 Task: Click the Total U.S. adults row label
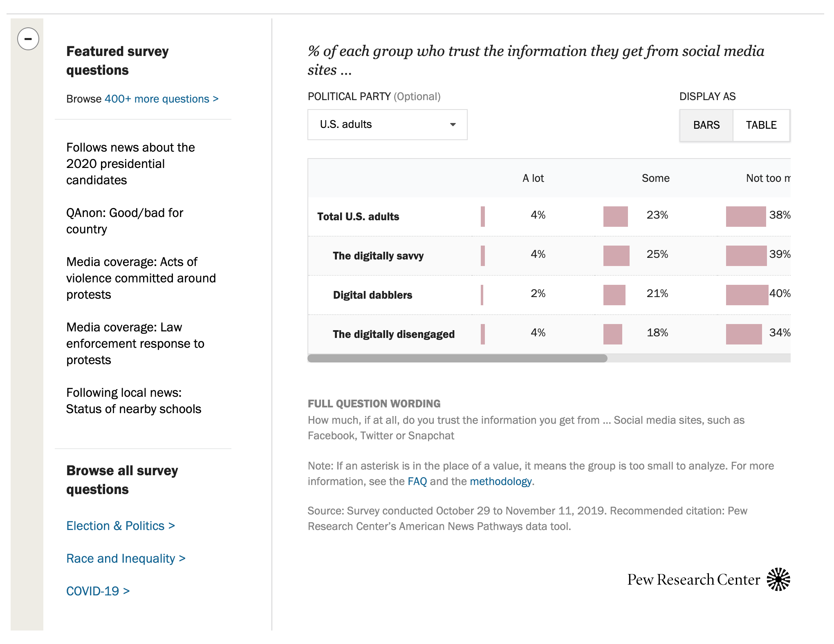pos(358,217)
